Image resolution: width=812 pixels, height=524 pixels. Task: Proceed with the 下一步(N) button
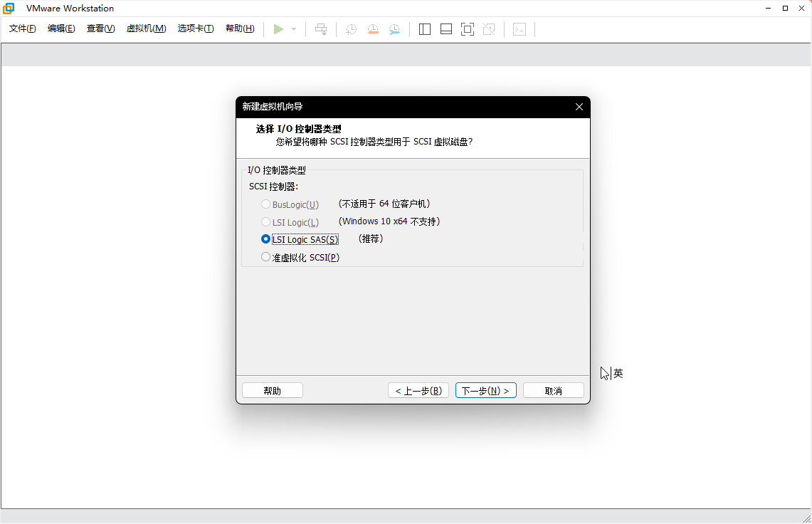[486, 390]
